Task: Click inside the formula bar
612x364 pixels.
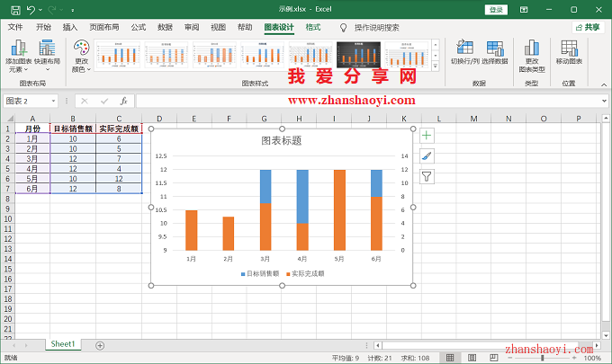Action: [367, 102]
